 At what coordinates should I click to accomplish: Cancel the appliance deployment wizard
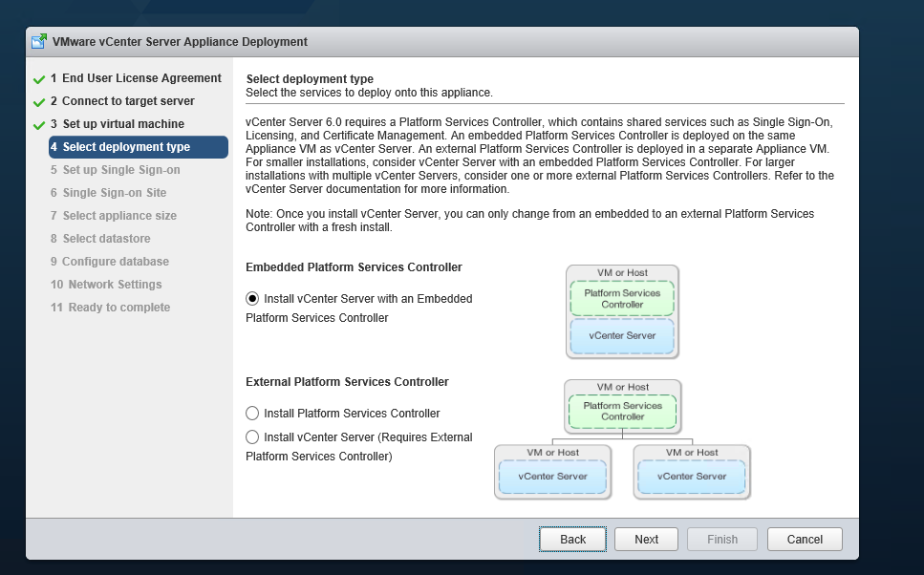[x=805, y=539]
